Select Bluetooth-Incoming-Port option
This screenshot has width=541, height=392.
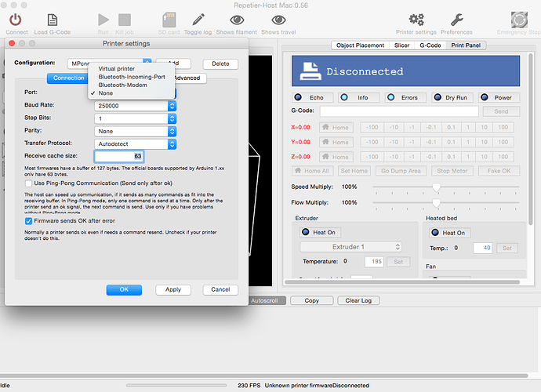point(131,77)
